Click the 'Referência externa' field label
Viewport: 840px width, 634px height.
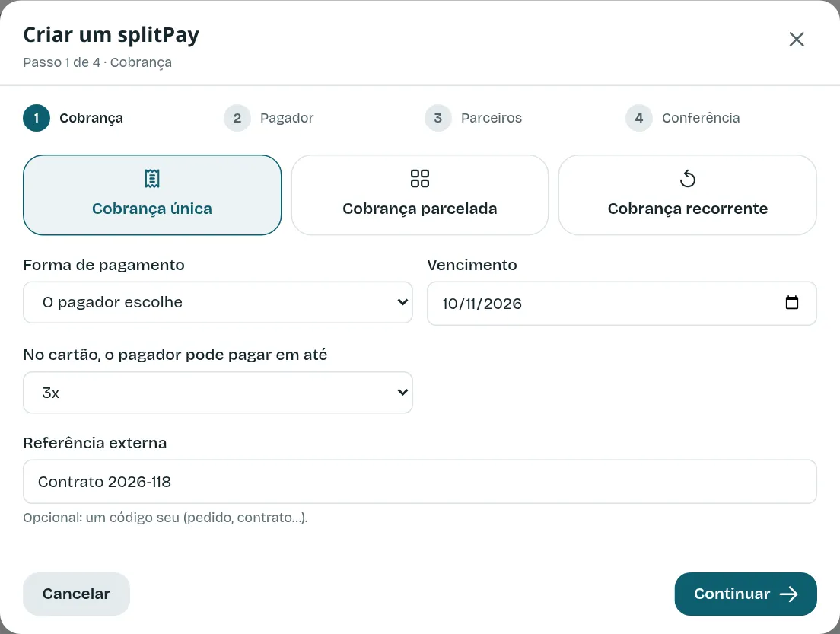pyautogui.click(x=95, y=443)
